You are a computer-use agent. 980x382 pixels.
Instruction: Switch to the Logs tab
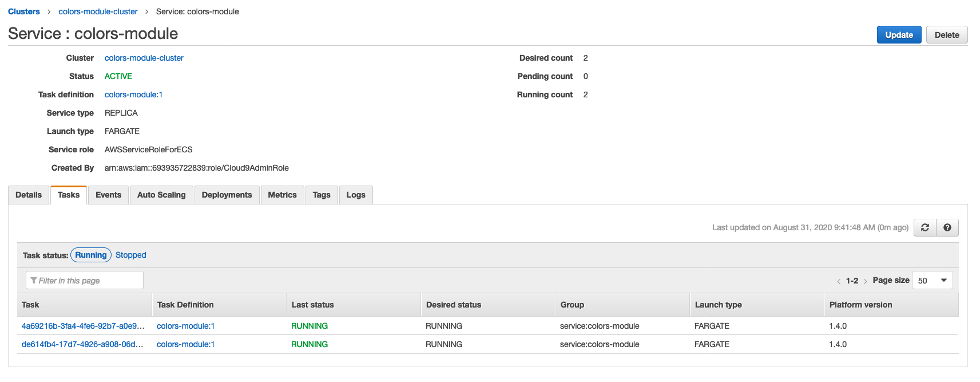pyautogui.click(x=356, y=195)
